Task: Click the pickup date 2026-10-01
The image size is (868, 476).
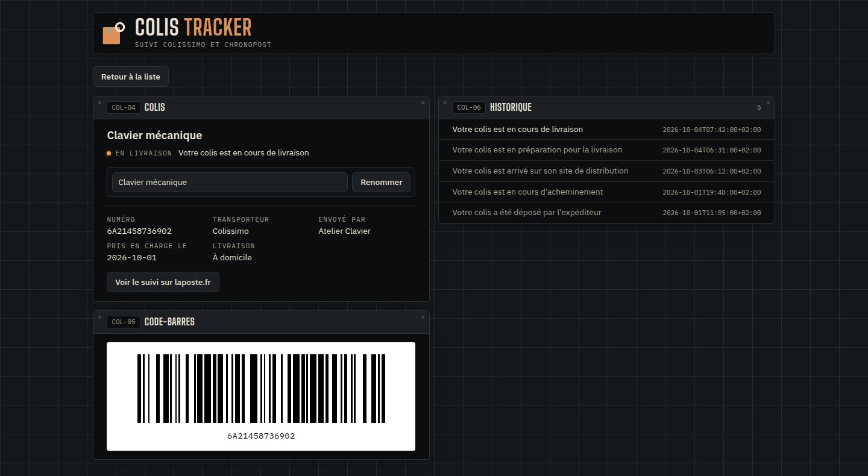Action: tap(131, 258)
